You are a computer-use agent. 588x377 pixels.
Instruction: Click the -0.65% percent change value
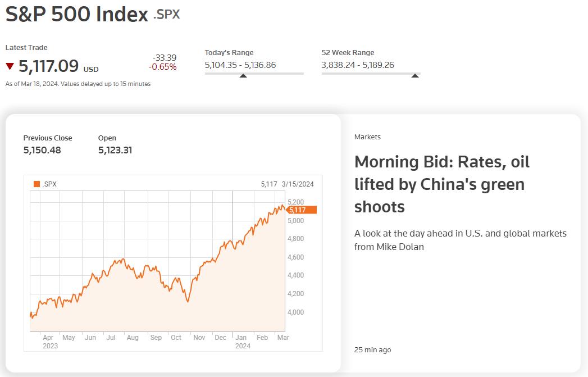(x=162, y=67)
